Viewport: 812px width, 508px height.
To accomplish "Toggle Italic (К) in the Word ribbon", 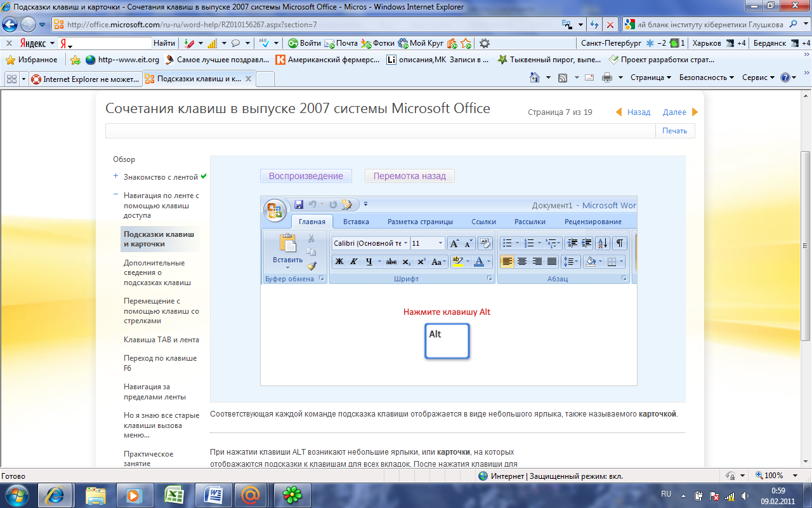I will (353, 262).
